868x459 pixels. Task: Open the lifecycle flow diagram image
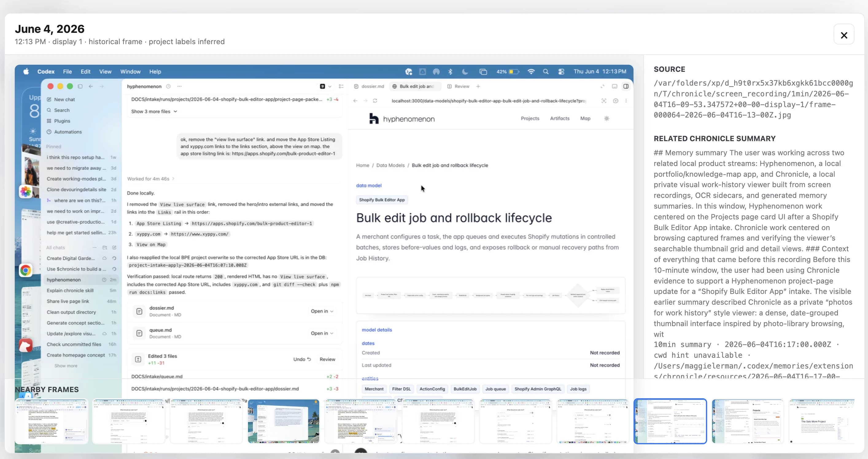[490, 295]
